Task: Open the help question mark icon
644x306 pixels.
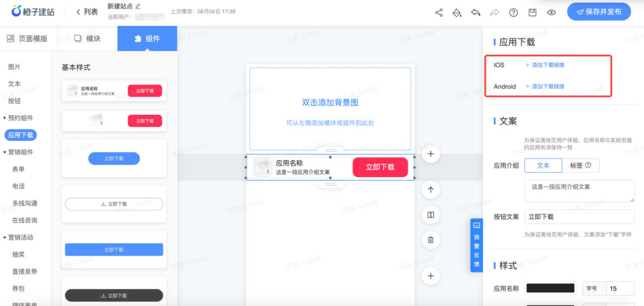Action: (x=513, y=13)
